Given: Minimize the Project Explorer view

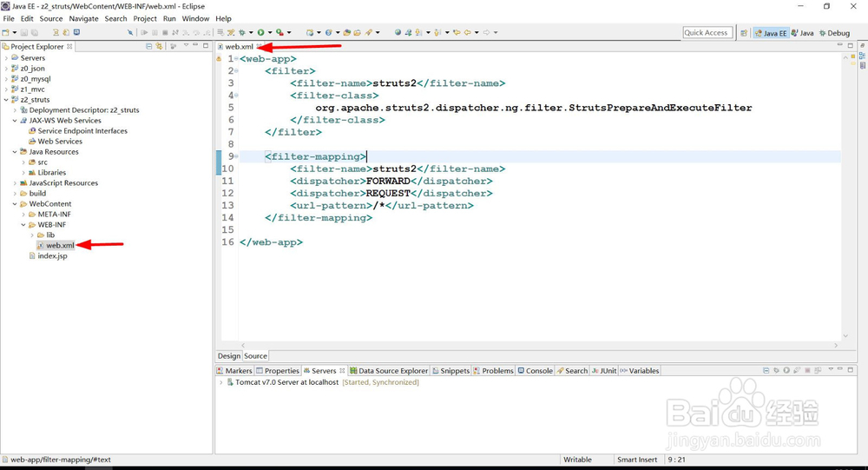Looking at the screenshot, I should point(195,45).
